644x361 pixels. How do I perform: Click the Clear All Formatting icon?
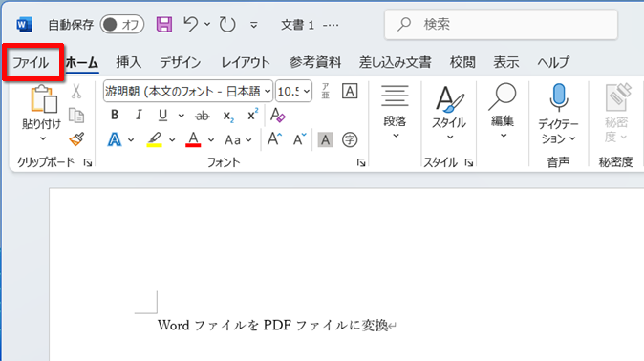pos(278,115)
